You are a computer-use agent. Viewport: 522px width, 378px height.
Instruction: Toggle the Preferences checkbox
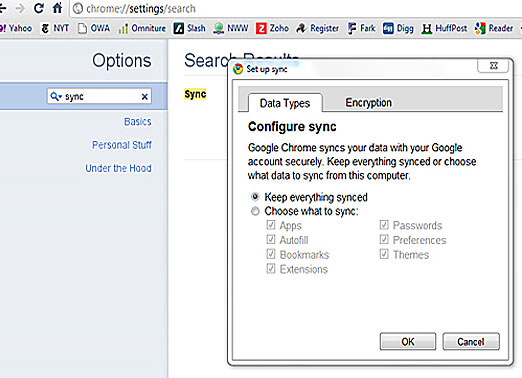point(384,239)
